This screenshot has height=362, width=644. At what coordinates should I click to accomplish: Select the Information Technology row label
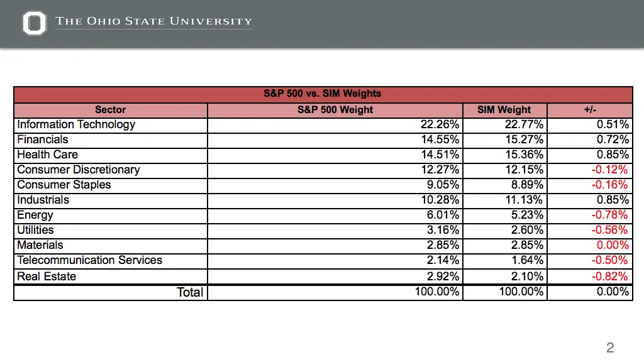(x=76, y=124)
